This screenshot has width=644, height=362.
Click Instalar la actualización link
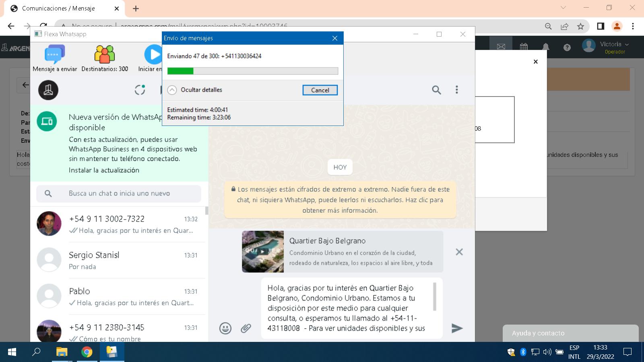click(104, 170)
